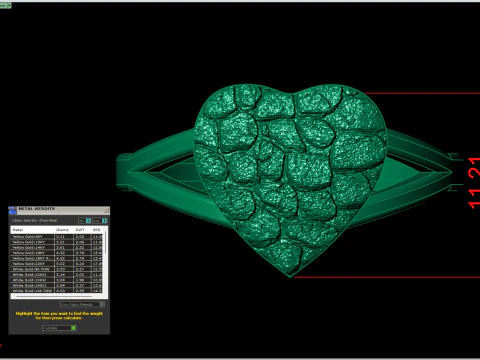Click the green indicator on Calculate button

click(73, 328)
